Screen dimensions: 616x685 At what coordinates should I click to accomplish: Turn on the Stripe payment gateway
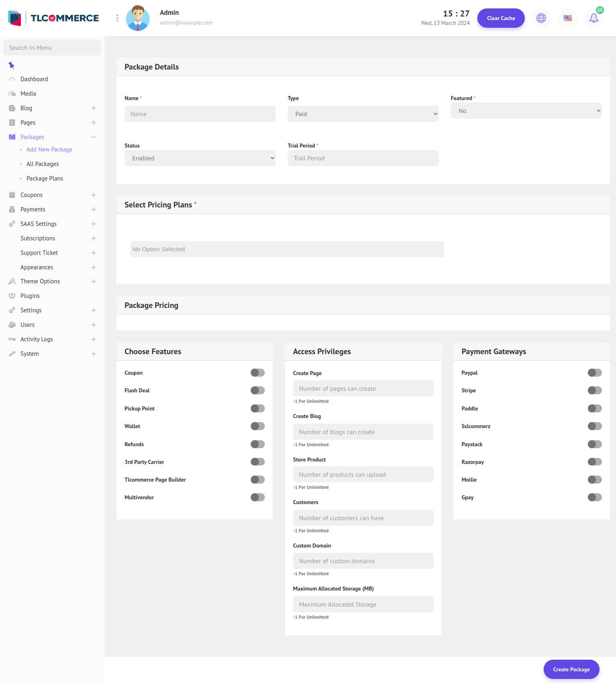click(594, 390)
